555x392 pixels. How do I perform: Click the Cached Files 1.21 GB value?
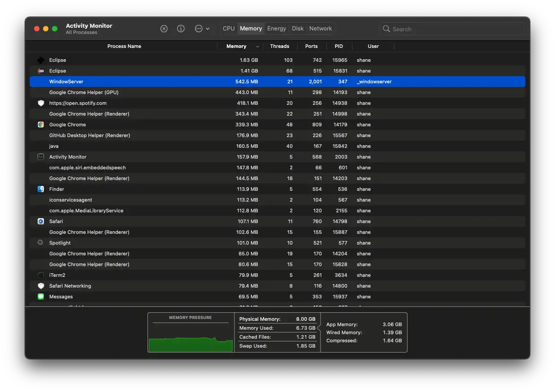point(306,337)
